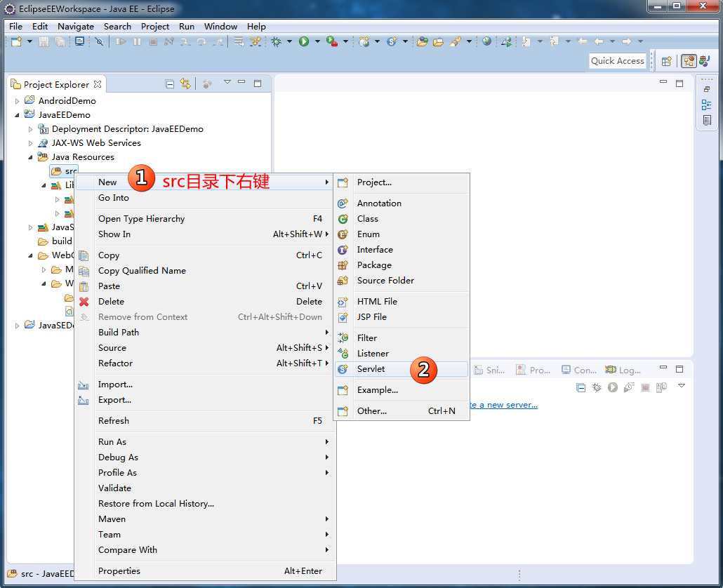
Task: Open the Servers view menu triangle
Action: [682, 386]
